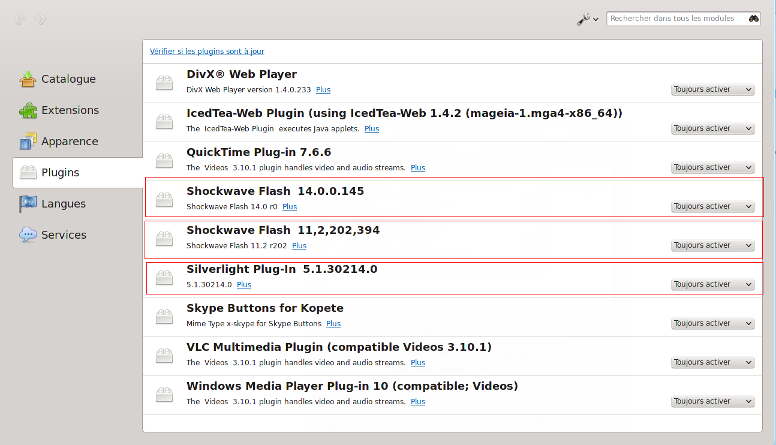Click the QuickTime Plug-in brick icon

pos(164,160)
